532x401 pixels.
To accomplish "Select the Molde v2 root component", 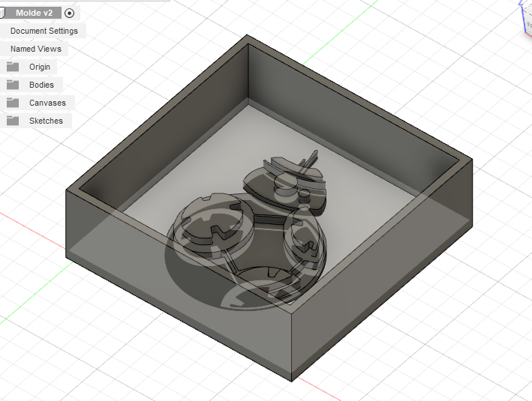I will pos(34,13).
